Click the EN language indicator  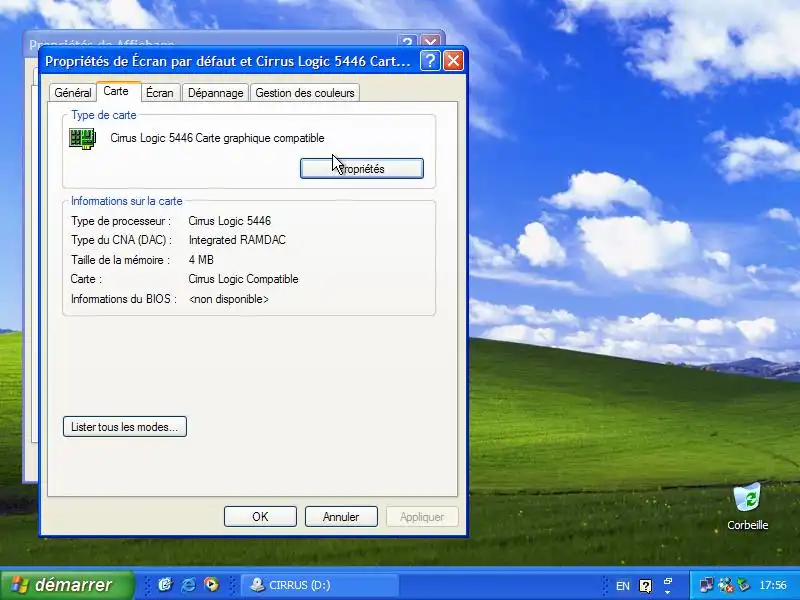[x=622, y=586]
